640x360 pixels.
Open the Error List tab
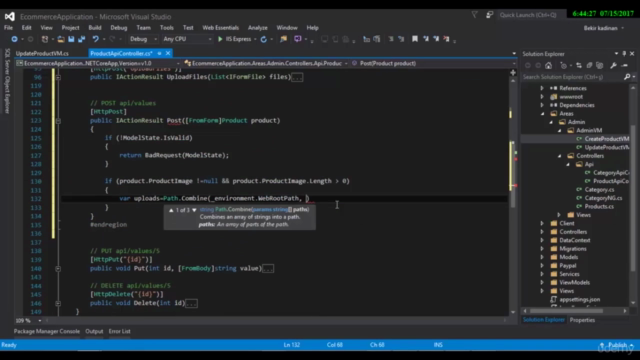120,331
